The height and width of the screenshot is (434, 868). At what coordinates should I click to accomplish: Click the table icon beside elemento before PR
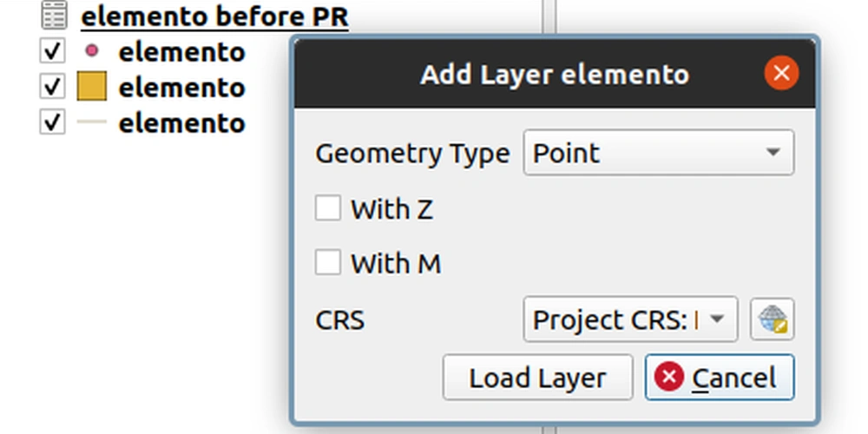[53, 16]
